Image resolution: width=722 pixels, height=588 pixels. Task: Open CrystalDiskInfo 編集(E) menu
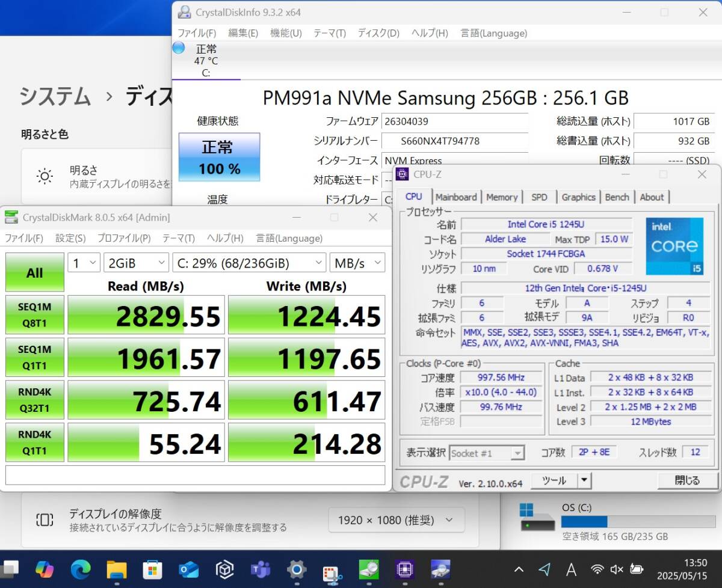(x=243, y=33)
